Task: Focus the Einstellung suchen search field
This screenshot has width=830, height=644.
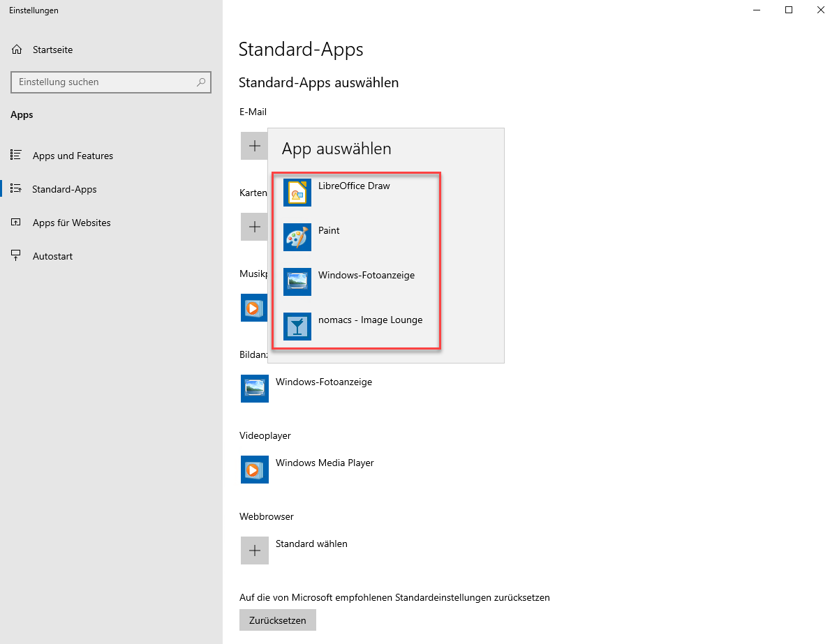Action: tap(110, 82)
